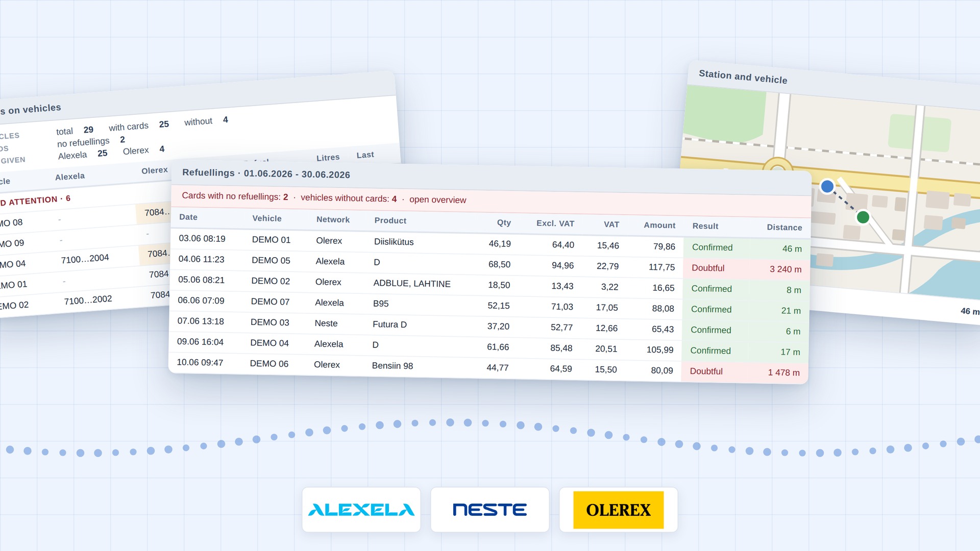Sort refuellings by the Product column header
980x551 pixels.
click(x=390, y=220)
